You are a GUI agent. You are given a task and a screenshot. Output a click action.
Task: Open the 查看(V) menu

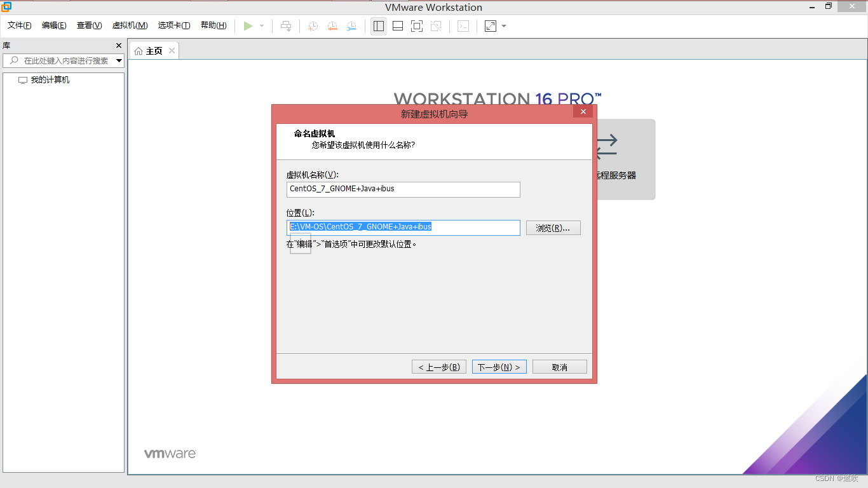tap(89, 25)
